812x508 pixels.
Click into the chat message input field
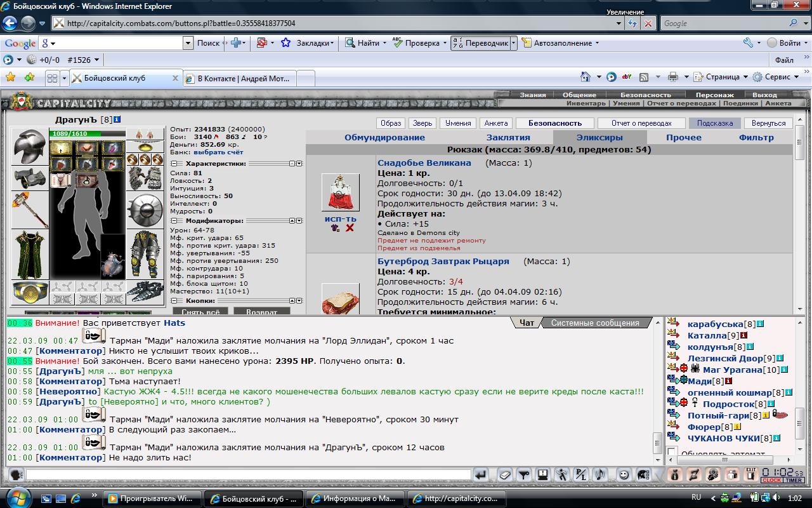[248, 474]
